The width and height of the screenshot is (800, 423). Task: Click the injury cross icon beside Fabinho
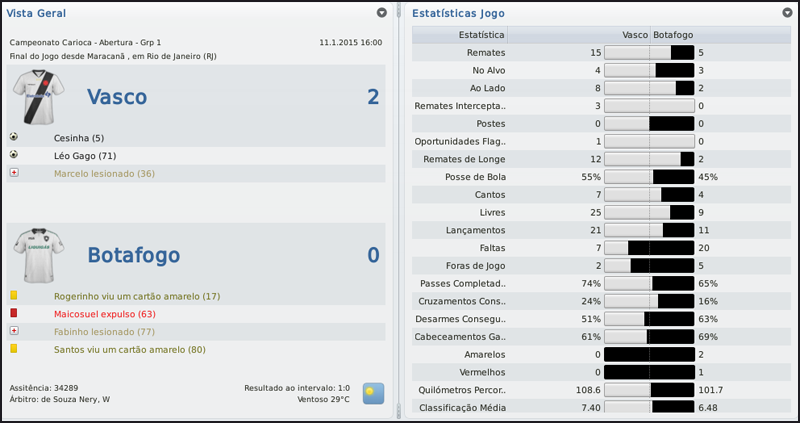tap(14, 331)
